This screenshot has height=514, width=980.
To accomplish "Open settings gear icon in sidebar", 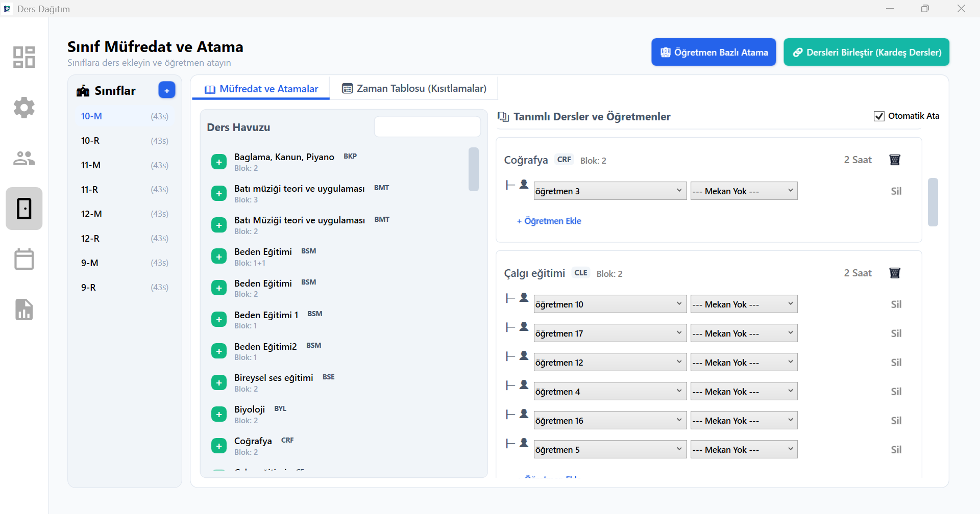I will pyautogui.click(x=24, y=108).
